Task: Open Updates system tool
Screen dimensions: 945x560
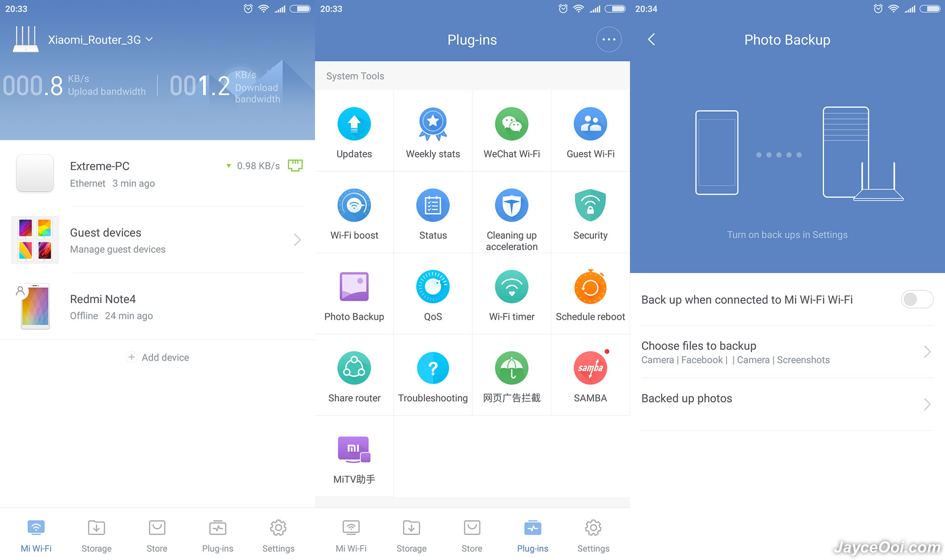Action: point(354,131)
